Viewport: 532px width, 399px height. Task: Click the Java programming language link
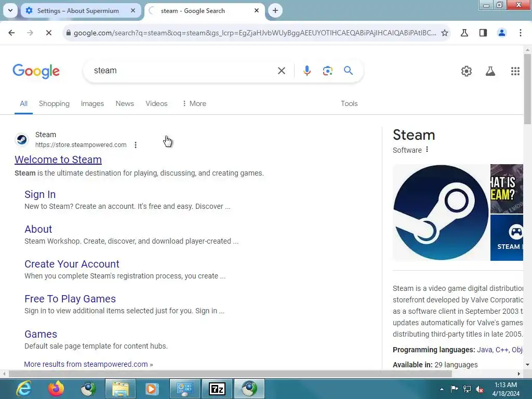[485, 350]
